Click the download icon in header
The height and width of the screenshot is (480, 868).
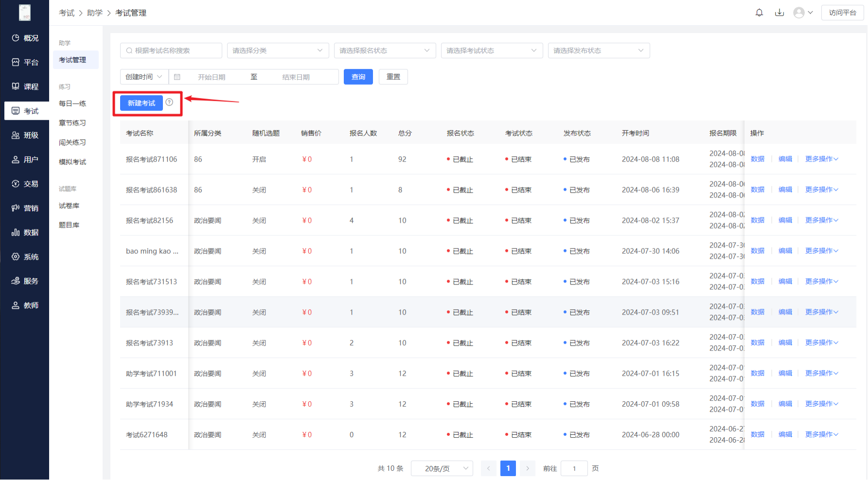click(779, 13)
